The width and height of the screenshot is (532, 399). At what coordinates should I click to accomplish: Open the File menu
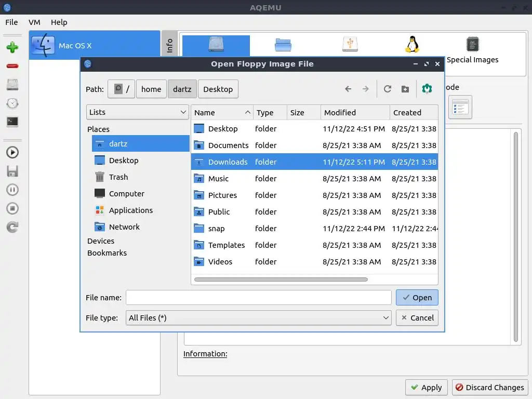pyautogui.click(x=11, y=22)
